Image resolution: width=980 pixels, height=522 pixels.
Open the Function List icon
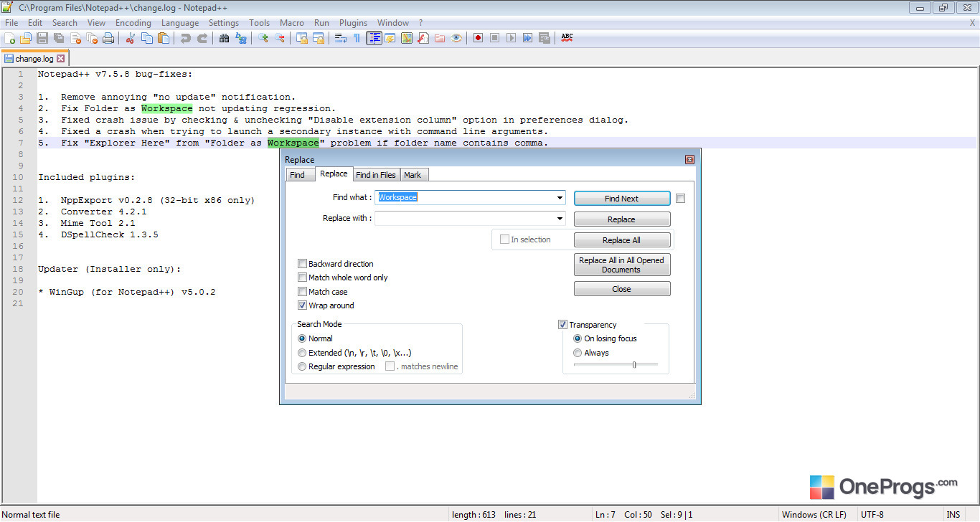[x=423, y=38]
